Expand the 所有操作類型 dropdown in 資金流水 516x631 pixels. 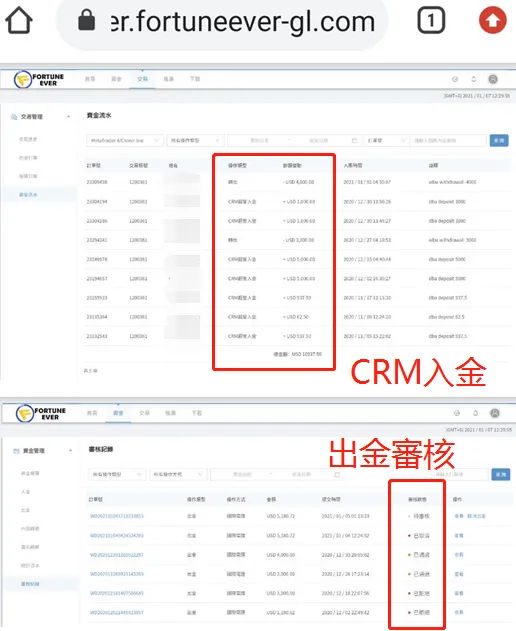pyautogui.click(x=195, y=140)
